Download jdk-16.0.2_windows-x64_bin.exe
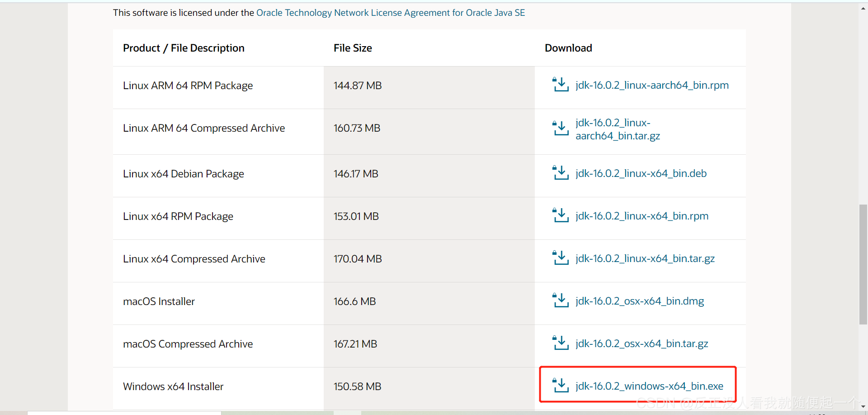The width and height of the screenshot is (868, 415). pos(649,386)
